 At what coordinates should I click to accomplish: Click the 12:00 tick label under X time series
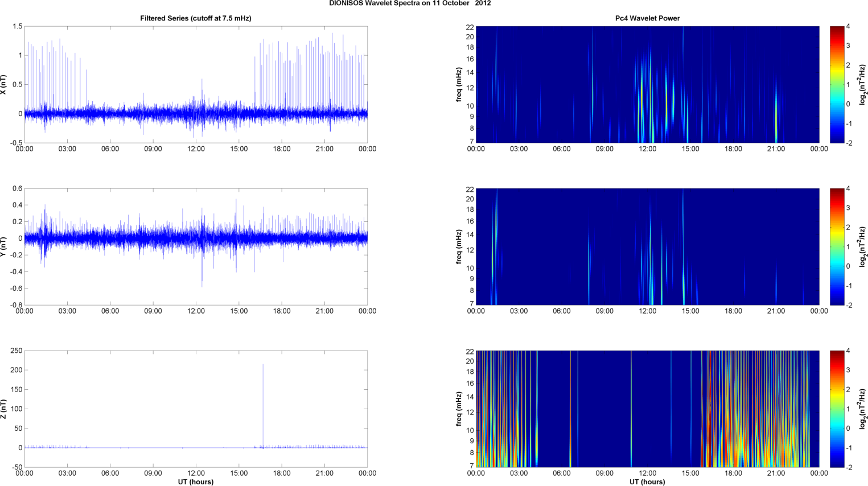[196, 149]
